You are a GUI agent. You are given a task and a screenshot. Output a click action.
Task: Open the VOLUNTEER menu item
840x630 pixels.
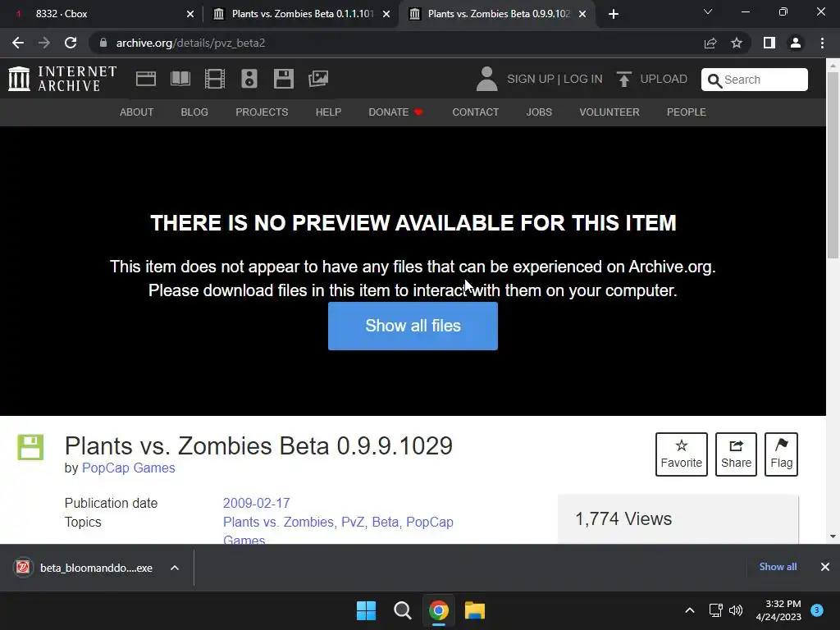coord(609,112)
